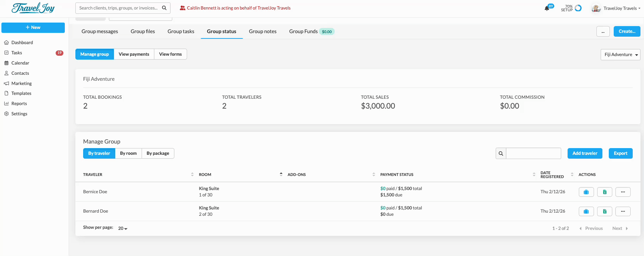Image resolution: width=644 pixels, height=256 pixels.
Task: Click the search magnifier in the top search bar
Action: click(164, 8)
